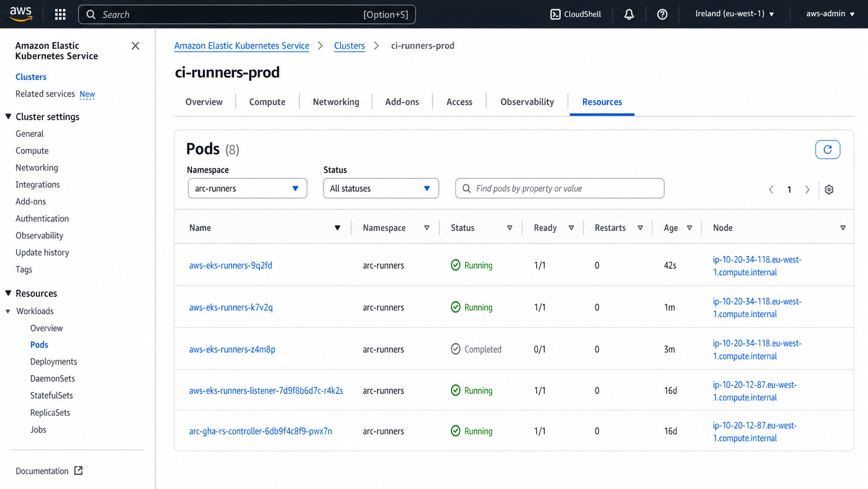This screenshot has height=489, width=868.
Task: Sort pods by Ready column arrow
Action: click(x=571, y=228)
